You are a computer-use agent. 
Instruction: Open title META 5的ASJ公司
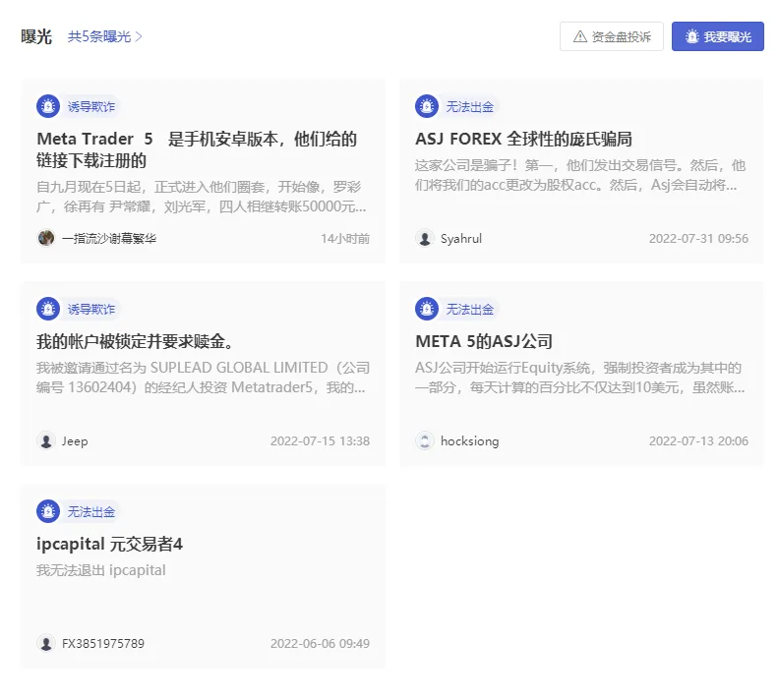(484, 341)
